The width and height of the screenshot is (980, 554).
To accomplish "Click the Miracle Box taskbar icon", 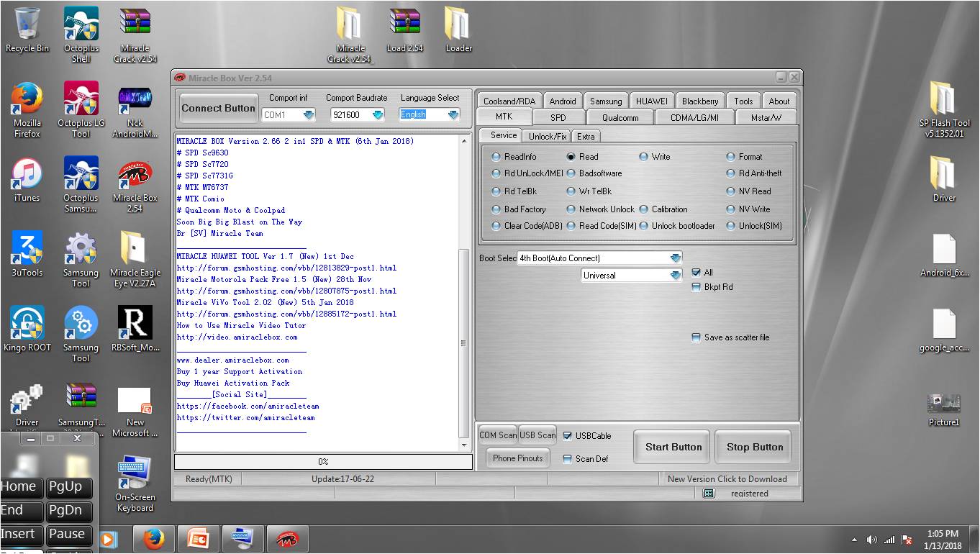I will [288, 538].
